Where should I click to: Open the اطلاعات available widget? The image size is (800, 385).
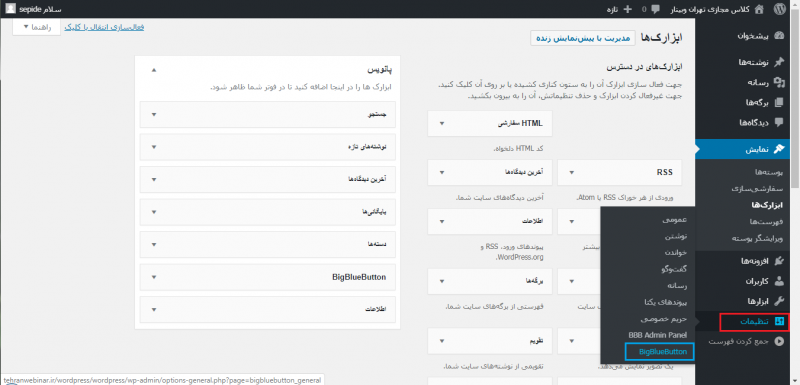[490, 221]
